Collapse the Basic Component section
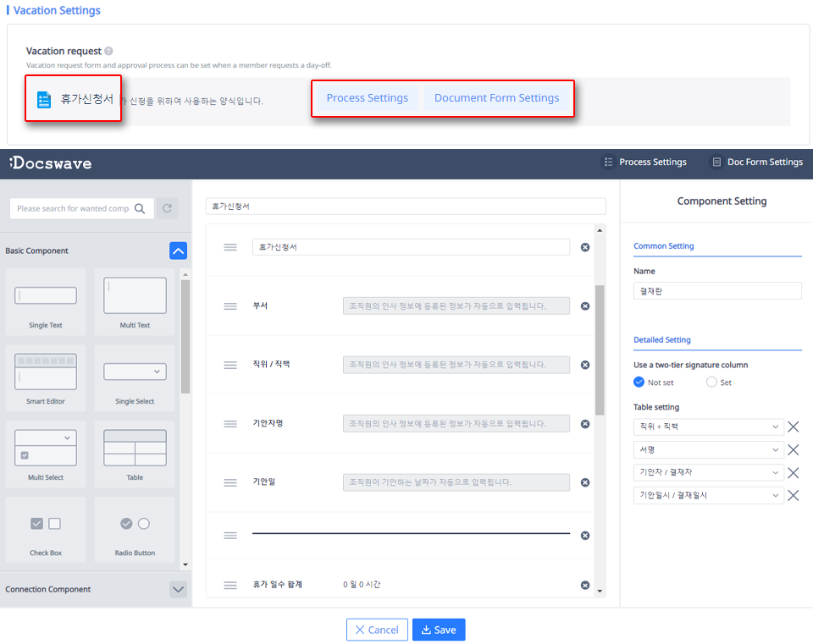 pos(177,250)
